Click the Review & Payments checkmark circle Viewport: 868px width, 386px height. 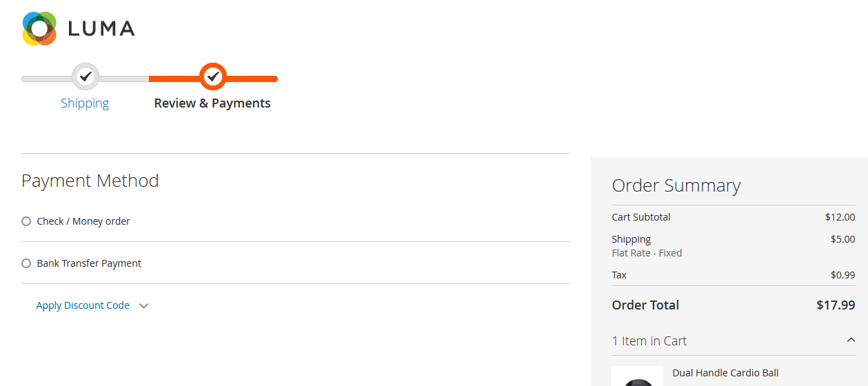tap(213, 77)
